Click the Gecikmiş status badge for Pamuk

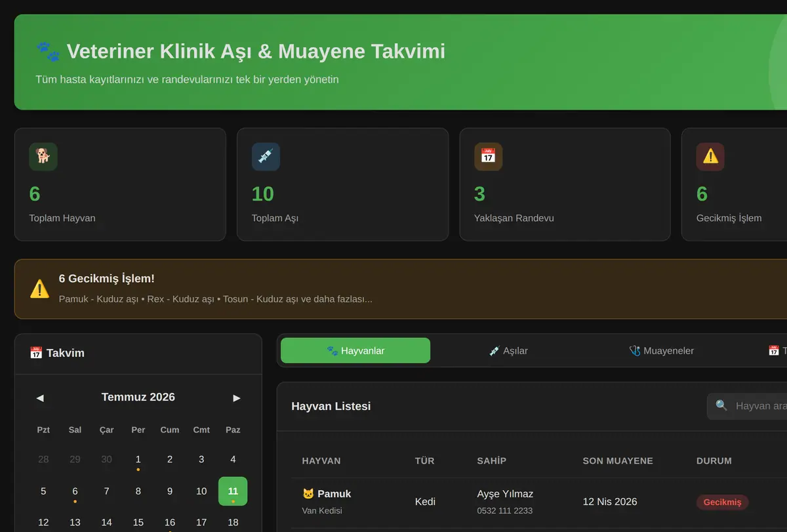[722, 502]
